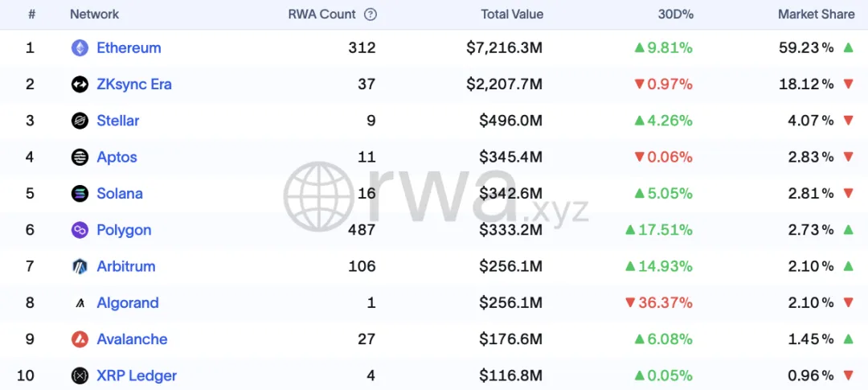Click the RWA Count help icon

[x=370, y=14]
